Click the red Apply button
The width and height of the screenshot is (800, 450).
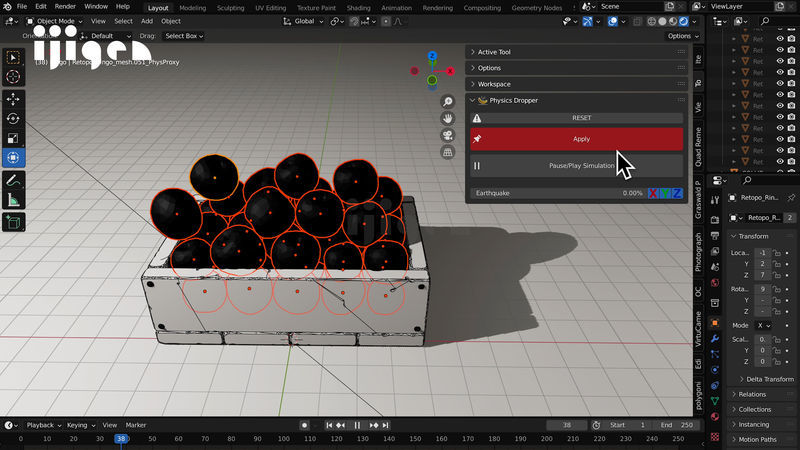(x=577, y=139)
